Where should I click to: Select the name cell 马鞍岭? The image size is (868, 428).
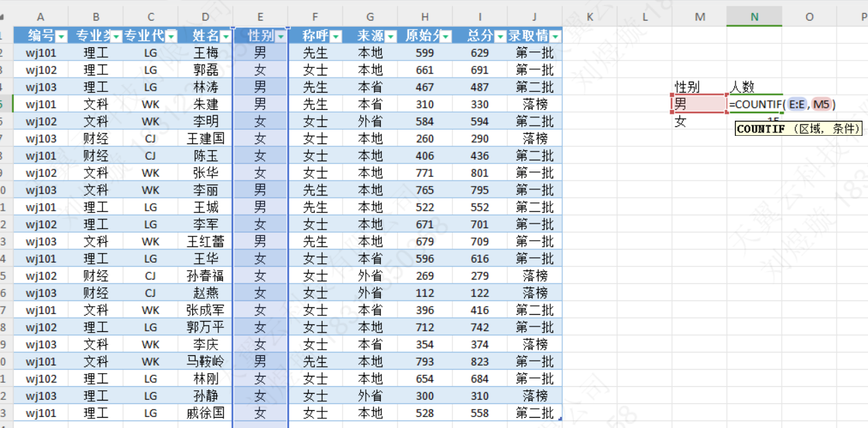(x=205, y=361)
